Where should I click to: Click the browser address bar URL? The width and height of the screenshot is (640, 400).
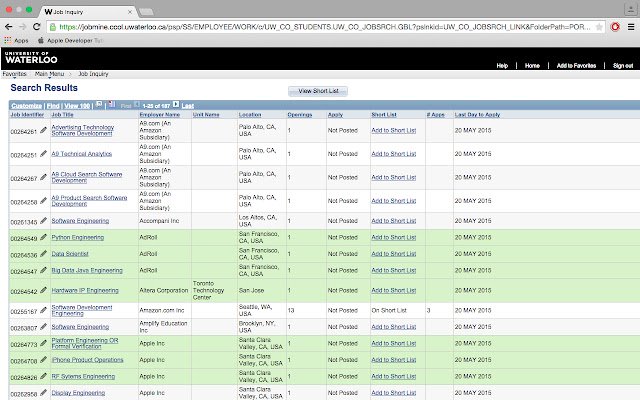pyautogui.click(x=324, y=27)
